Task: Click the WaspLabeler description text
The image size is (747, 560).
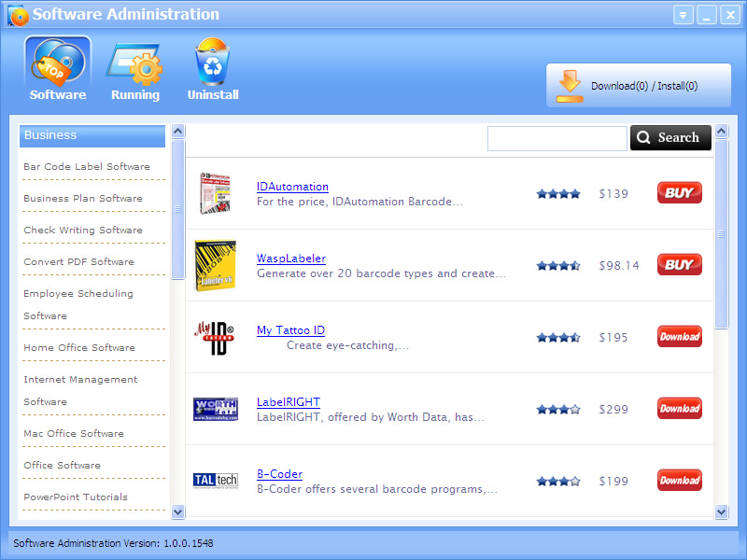Action: pos(381,273)
